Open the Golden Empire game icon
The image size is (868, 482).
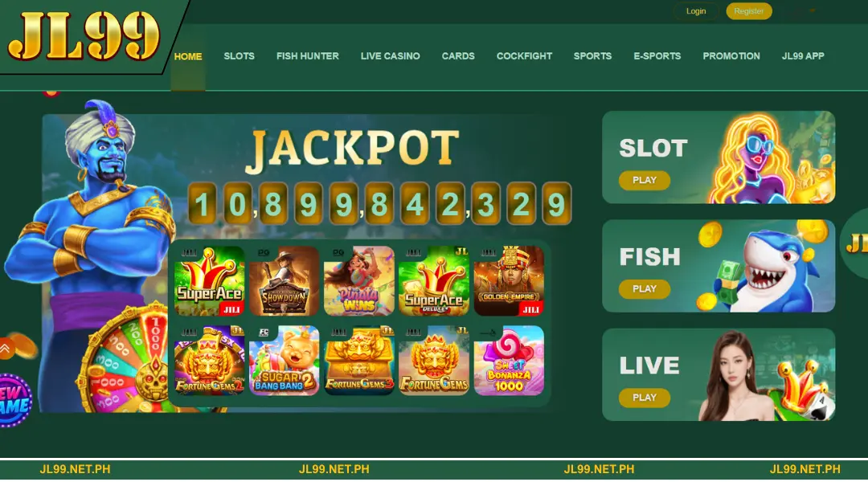tap(509, 281)
